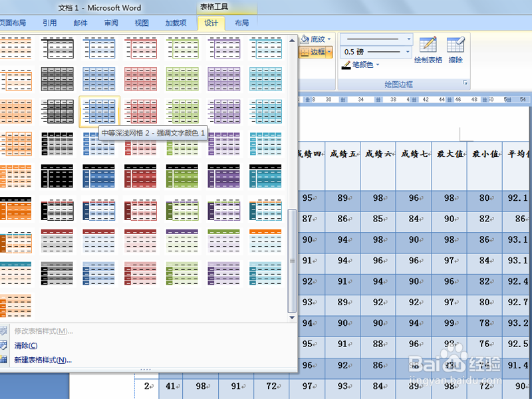Click the 最大值 column header cell
Image resolution: width=532 pixels, height=399 pixels.
450,166
